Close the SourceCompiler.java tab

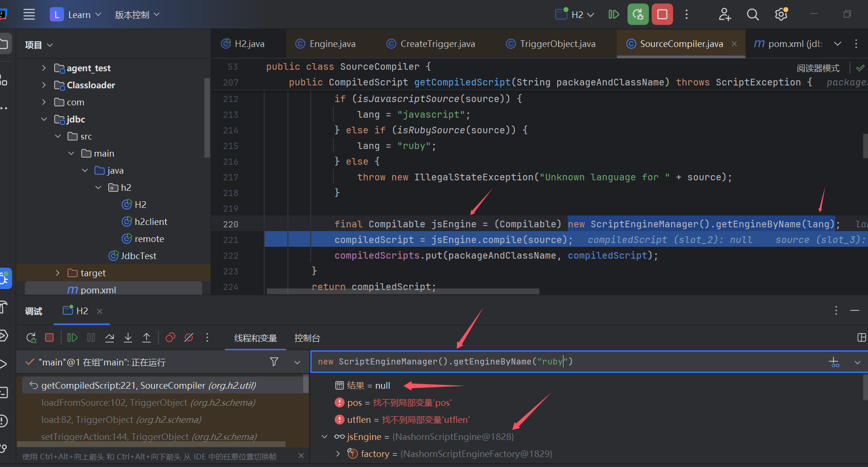734,44
